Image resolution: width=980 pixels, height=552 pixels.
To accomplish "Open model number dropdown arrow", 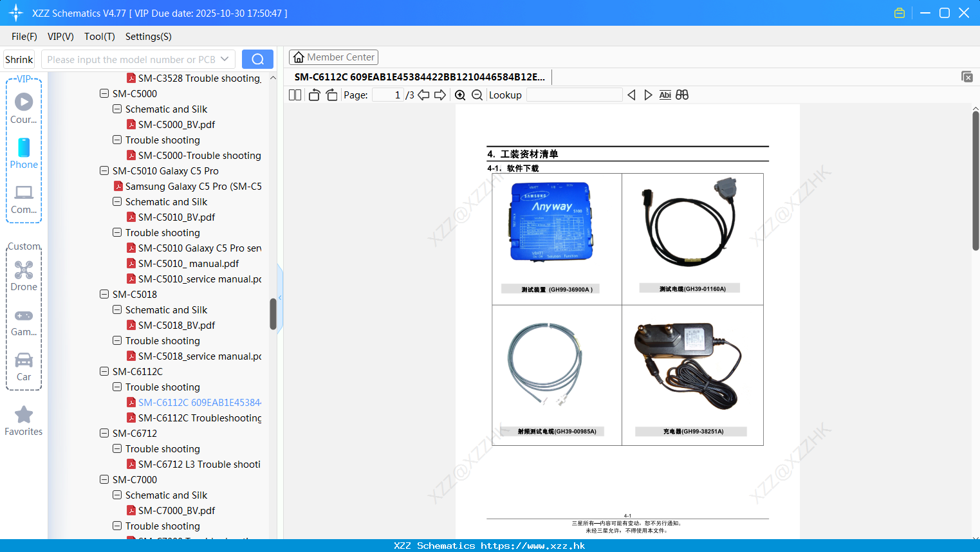I will point(225,59).
